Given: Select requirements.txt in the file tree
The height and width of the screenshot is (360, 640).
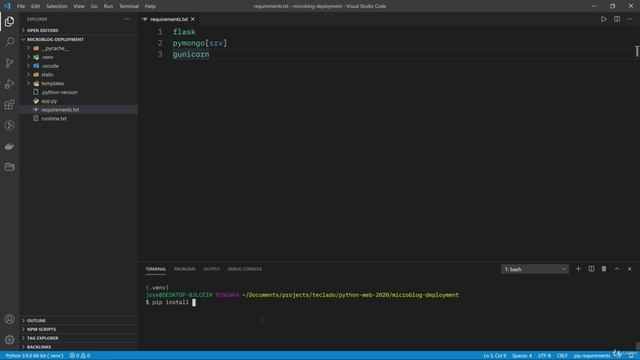Looking at the screenshot, I should pos(78,110).
